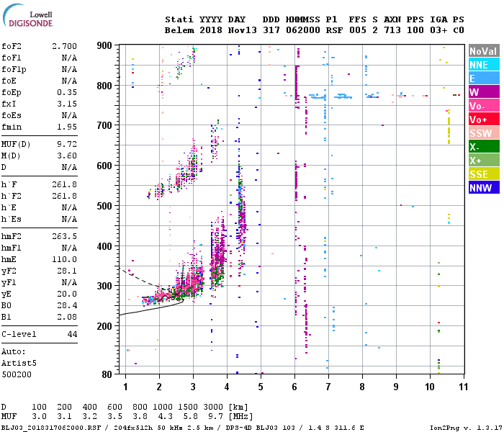The width and height of the screenshot is (504, 432).
Task: Click the C-level value 44
Action: [x=72, y=335]
